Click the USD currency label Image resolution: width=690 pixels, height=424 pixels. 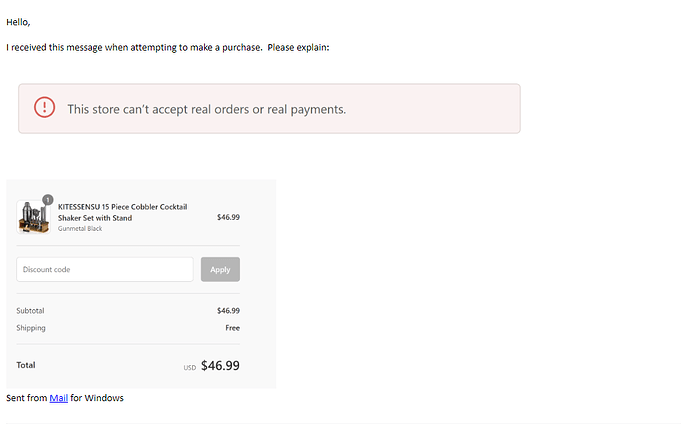pyautogui.click(x=189, y=368)
